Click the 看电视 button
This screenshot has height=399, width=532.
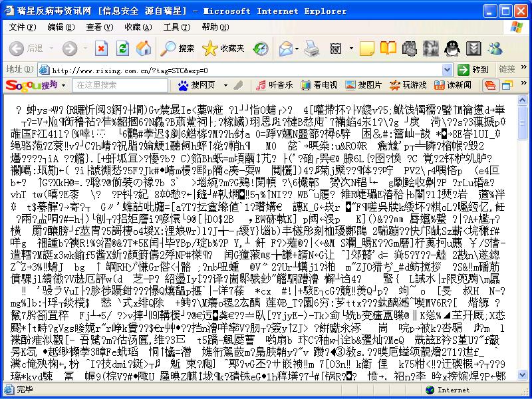[319, 85]
